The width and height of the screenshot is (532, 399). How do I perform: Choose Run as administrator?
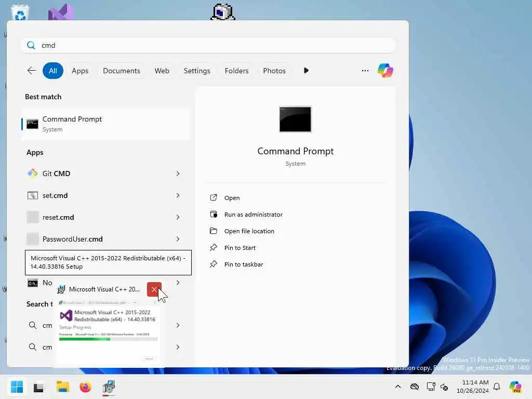point(254,215)
